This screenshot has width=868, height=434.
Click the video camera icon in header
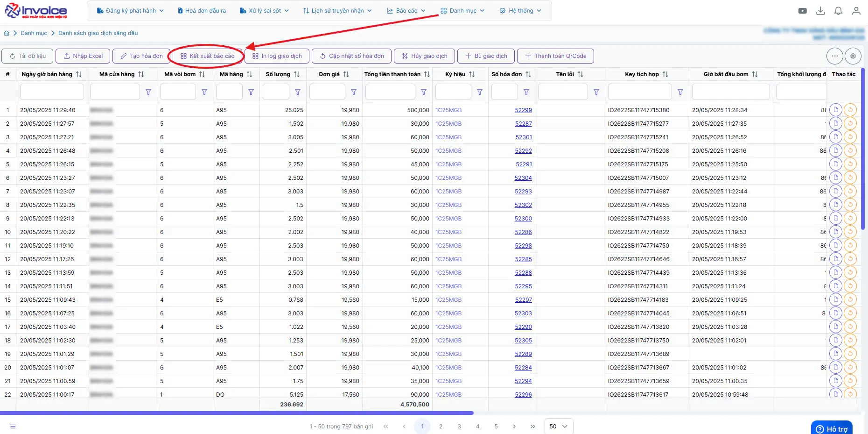pyautogui.click(x=803, y=11)
